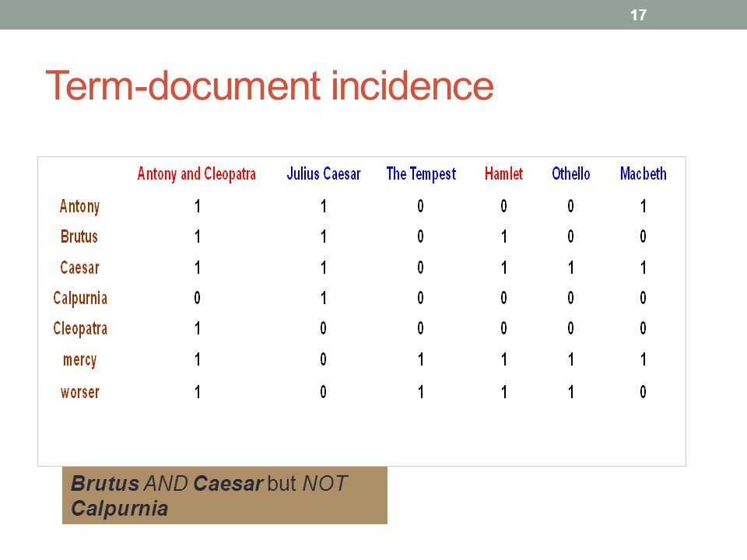Viewport: 747px width, 560px height.
Task: Select the Othello column header
Action: (x=570, y=173)
